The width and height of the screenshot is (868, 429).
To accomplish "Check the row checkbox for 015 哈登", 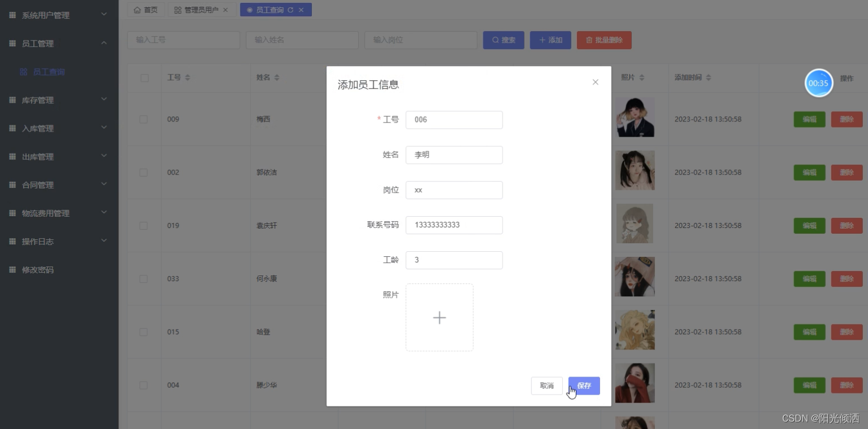I will [143, 332].
